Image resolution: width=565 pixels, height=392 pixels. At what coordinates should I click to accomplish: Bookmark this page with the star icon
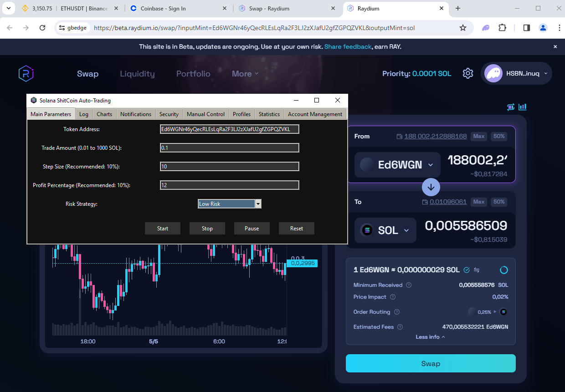click(x=463, y=28)
